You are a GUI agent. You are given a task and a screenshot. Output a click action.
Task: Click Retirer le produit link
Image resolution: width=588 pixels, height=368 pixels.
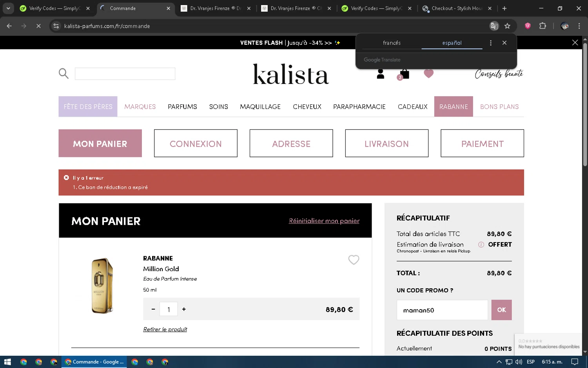(x=165, y=329)
